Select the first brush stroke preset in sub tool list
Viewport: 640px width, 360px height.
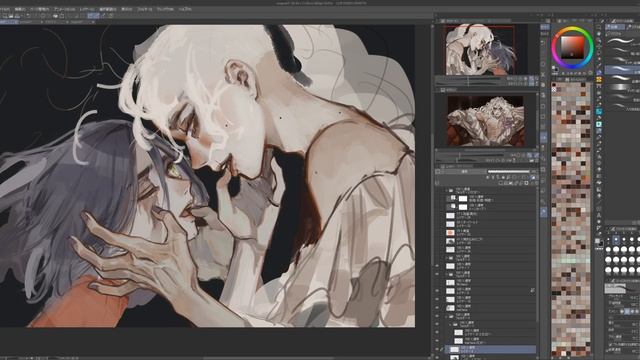click(x=622, y=41)
